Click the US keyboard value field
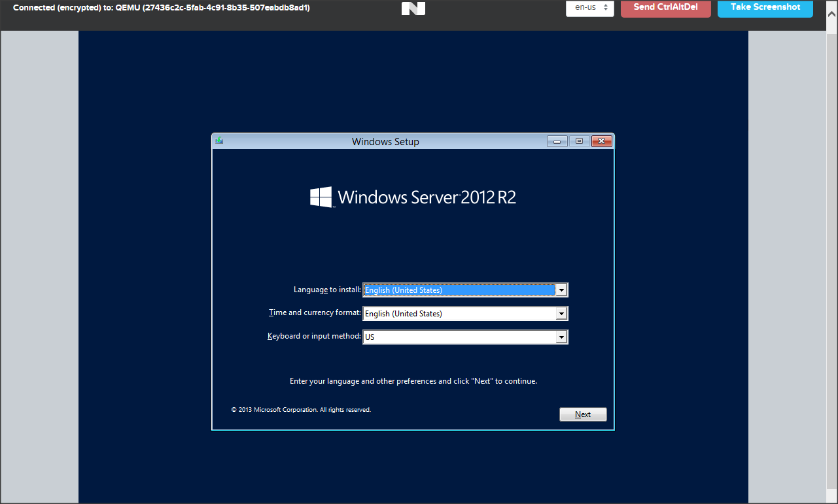Image resolution: width=838 pixels, height=504 pixels. tap(459, 337)
